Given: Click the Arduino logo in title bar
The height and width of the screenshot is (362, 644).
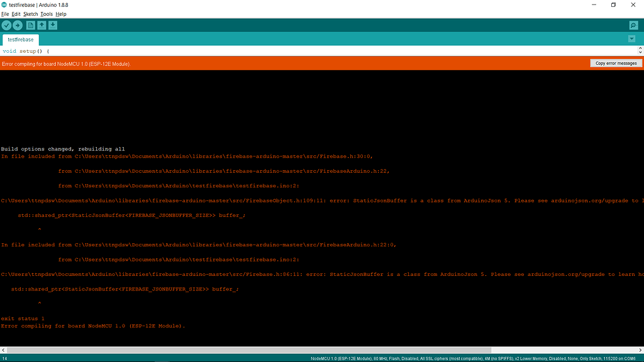Looking at the screenshot, I should [x=5, y=4].
